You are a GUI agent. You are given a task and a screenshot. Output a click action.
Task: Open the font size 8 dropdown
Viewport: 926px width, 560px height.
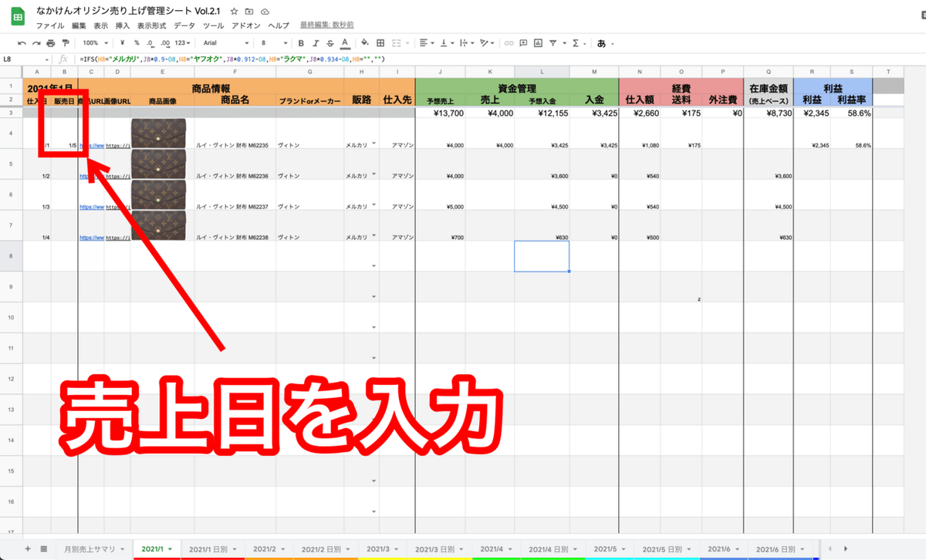[273, 43]
